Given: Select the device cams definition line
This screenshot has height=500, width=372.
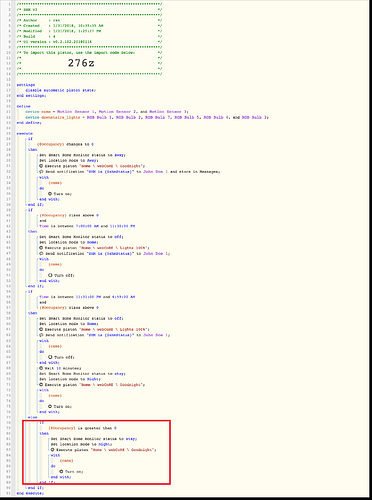Looking at the screenshot, I should pyautogui.click(x=107, y=112).
